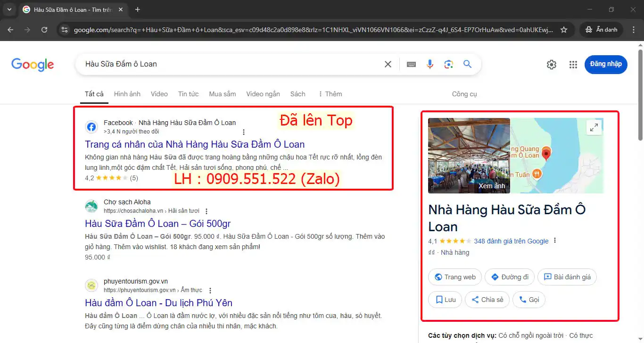This screenshot has width=644, height=343.
Task: Switch to the Mua sắm tab
Action: point(223,94)
